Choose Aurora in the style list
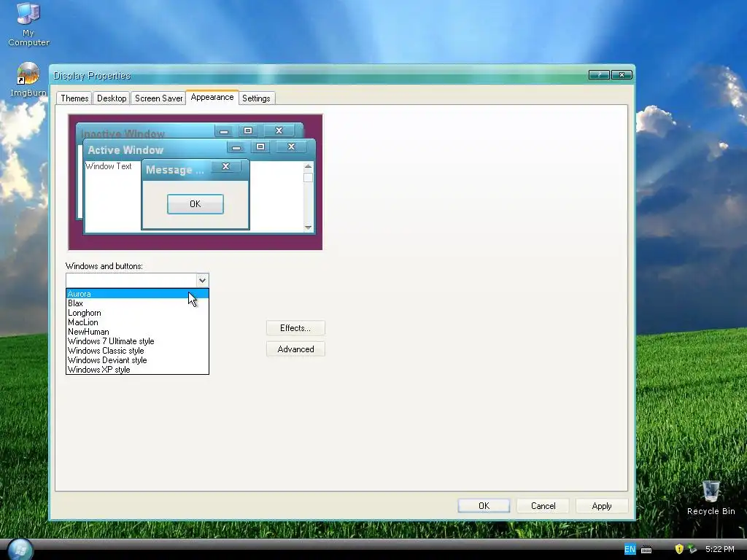This screenshot has height=560, width=747. (137, 294)
